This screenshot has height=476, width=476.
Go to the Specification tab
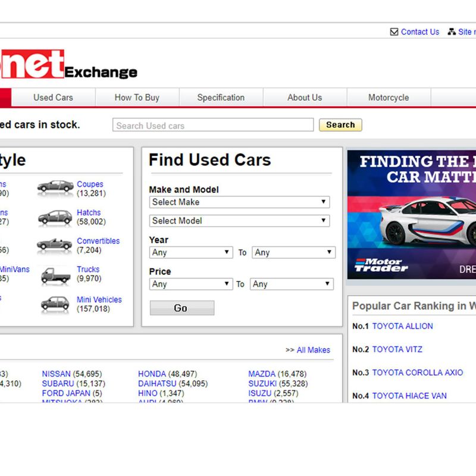[x=221, y=98]
